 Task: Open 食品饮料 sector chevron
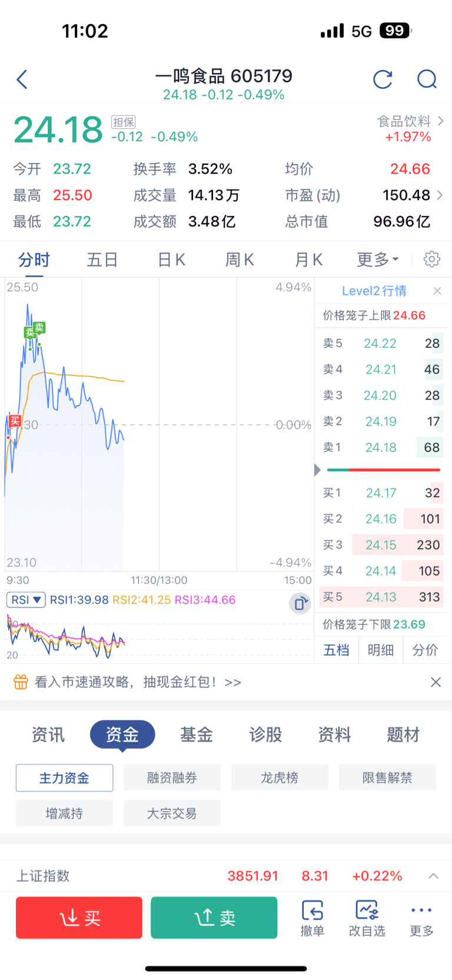pyautogui.click(x=441, y=121)
